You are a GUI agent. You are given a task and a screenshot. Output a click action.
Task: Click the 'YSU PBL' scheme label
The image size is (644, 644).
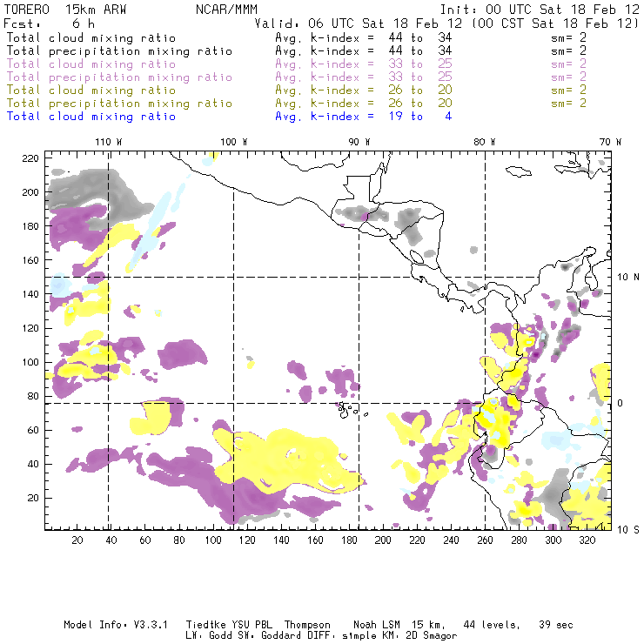click(x=252, y=625)
